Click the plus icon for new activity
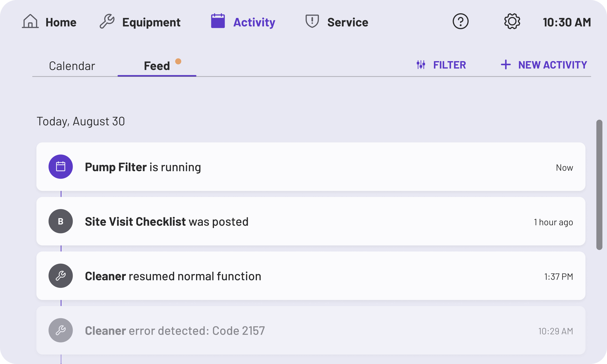The image size is (607, 364). tap(505, 65)
